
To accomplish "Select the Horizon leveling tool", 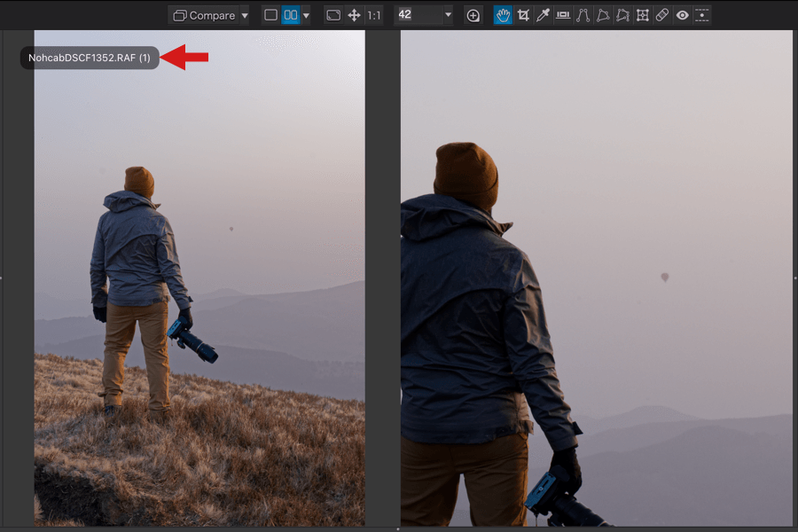I will click(x=563, y=15).
